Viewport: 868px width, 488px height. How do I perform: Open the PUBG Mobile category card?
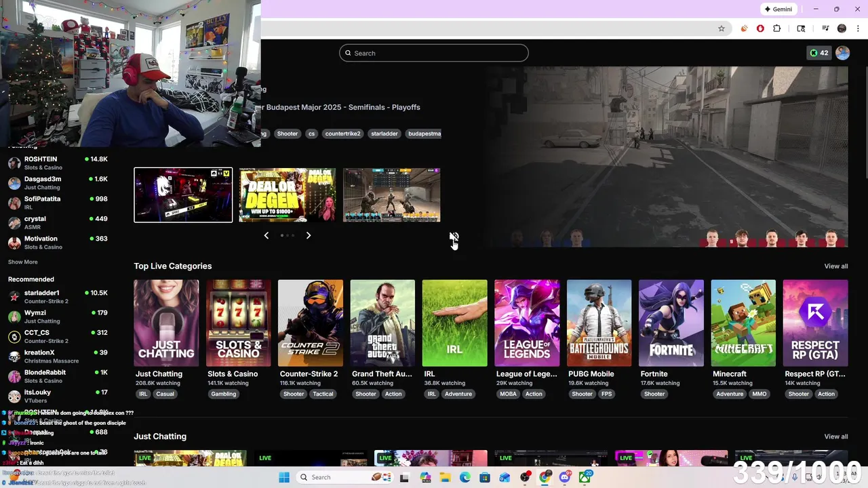click(x=599, y=323)
